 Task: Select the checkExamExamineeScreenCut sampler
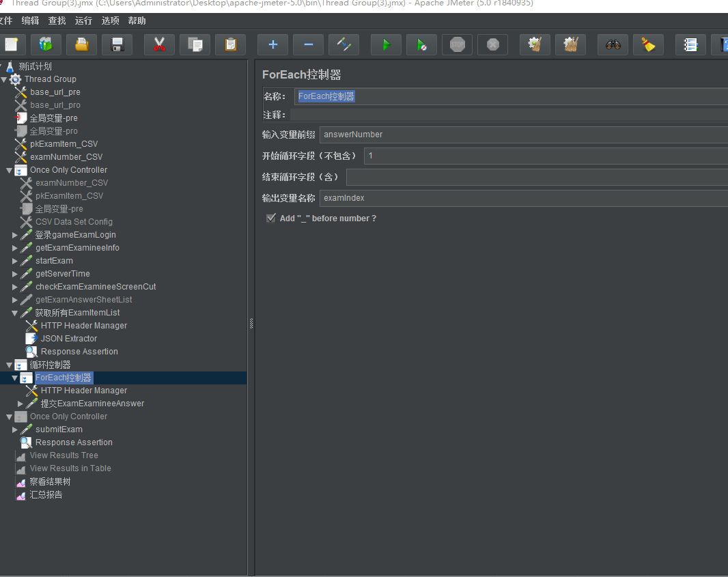coord(96,287)
